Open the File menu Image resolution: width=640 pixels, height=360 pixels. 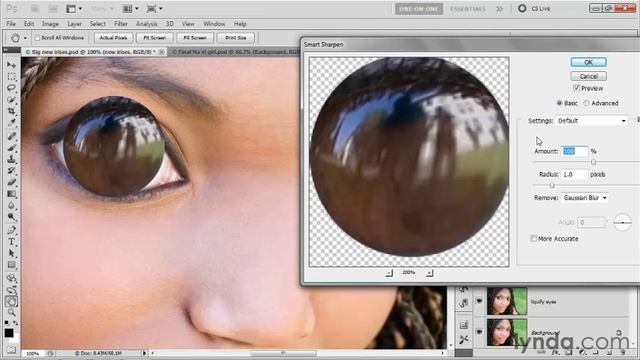click(x=11, y=24)
